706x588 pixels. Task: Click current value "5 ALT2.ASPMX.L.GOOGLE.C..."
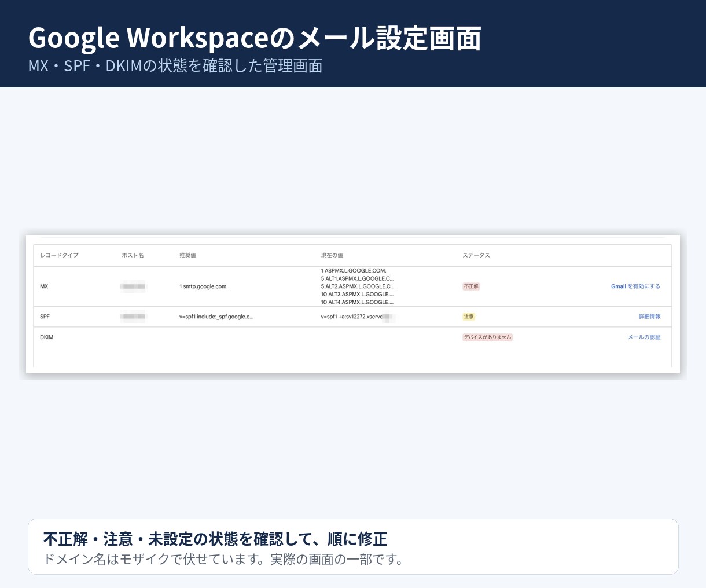(358, 286)
